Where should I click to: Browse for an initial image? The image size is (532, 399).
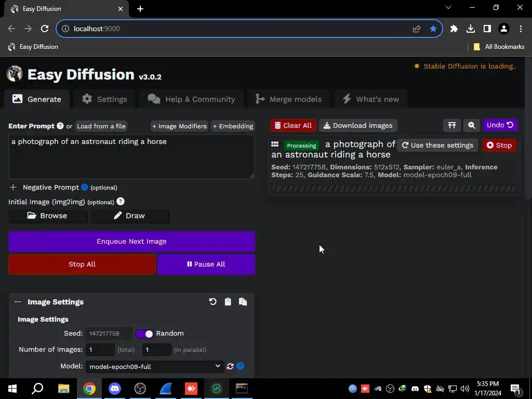[48, 216]
